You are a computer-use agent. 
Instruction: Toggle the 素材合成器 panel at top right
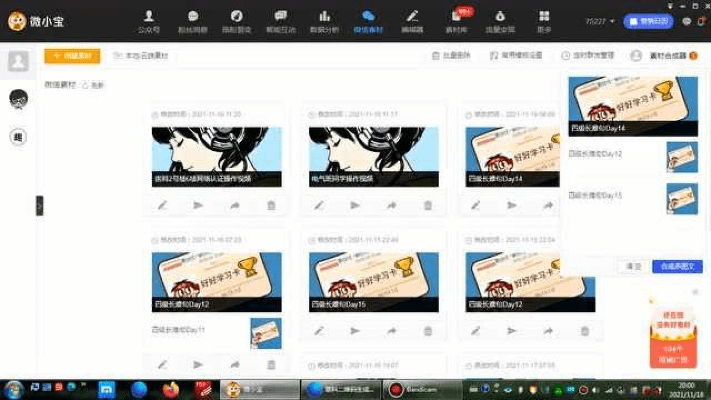(x=664, y=56)
